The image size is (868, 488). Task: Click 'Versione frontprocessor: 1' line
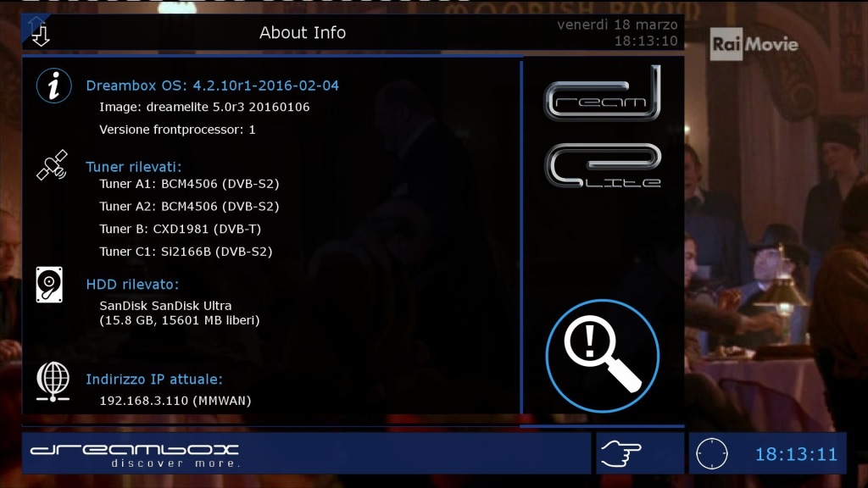coord(177,130)
